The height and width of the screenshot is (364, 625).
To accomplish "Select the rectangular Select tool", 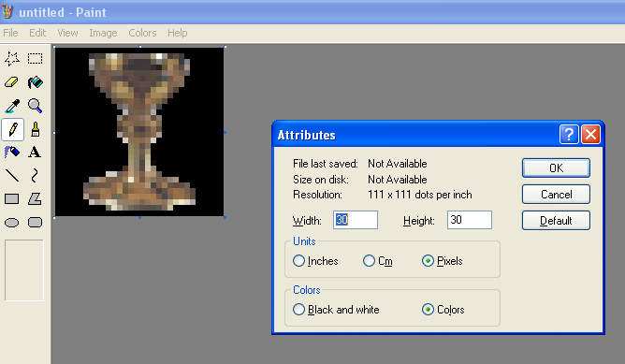I will pos(35,59).
